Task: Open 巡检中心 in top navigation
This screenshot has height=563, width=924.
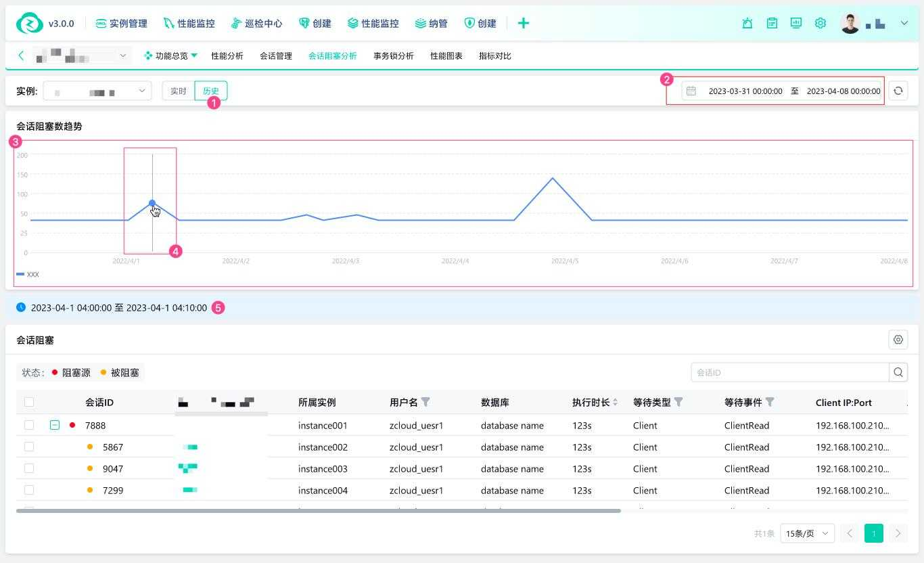Action: (256, 23)
